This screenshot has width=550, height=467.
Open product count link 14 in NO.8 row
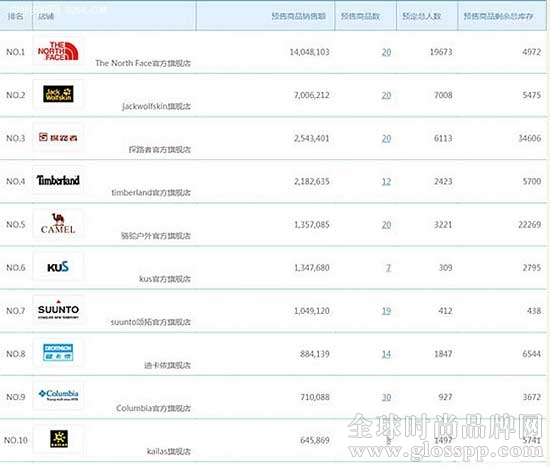(x=386, y=354)
